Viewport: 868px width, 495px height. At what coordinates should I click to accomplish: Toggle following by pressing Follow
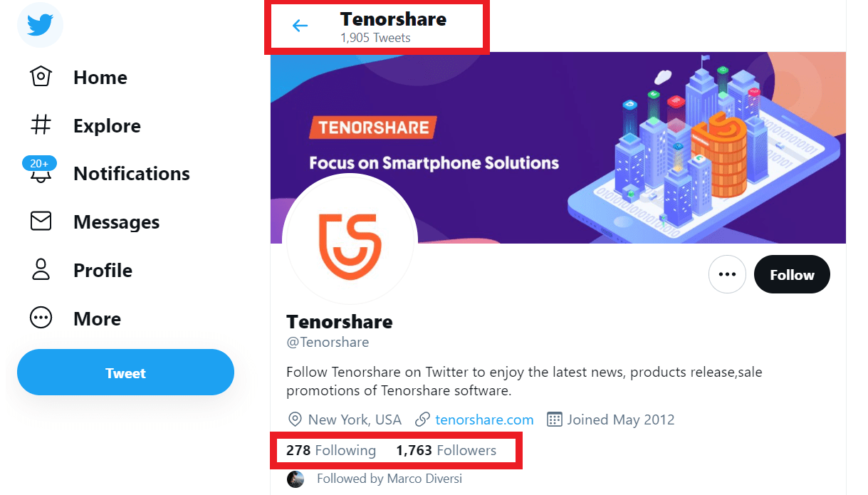point(792,274)
